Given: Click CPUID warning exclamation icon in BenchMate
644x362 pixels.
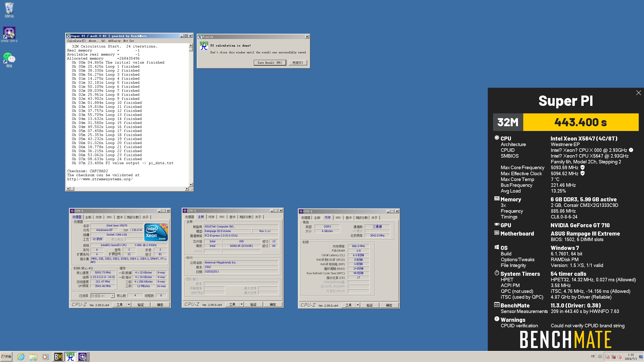Looking at the screenshot, I should 631,150.
